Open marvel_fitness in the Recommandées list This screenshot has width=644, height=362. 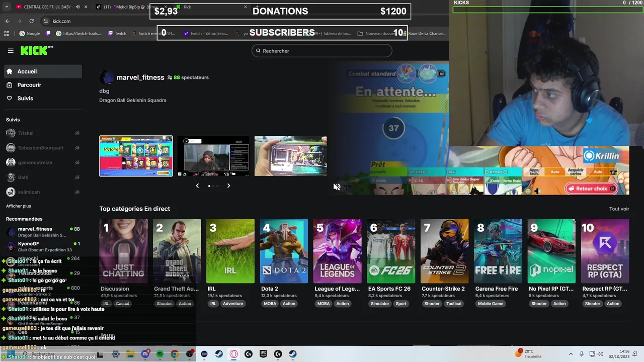click(43, 232)
